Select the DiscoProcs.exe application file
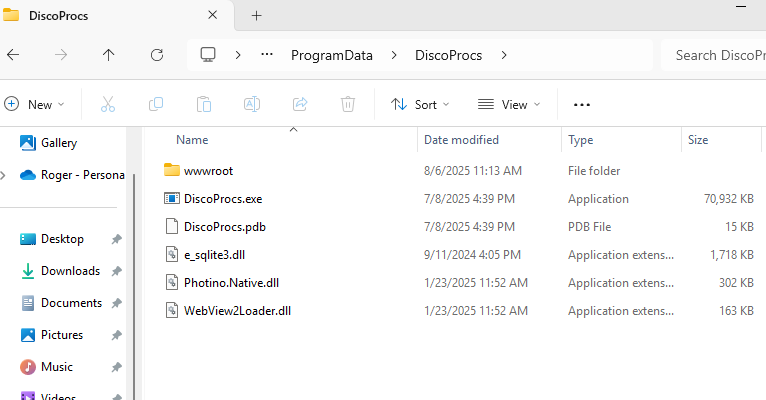This screenshot has width=766, height=400. (x=222, y=199)
